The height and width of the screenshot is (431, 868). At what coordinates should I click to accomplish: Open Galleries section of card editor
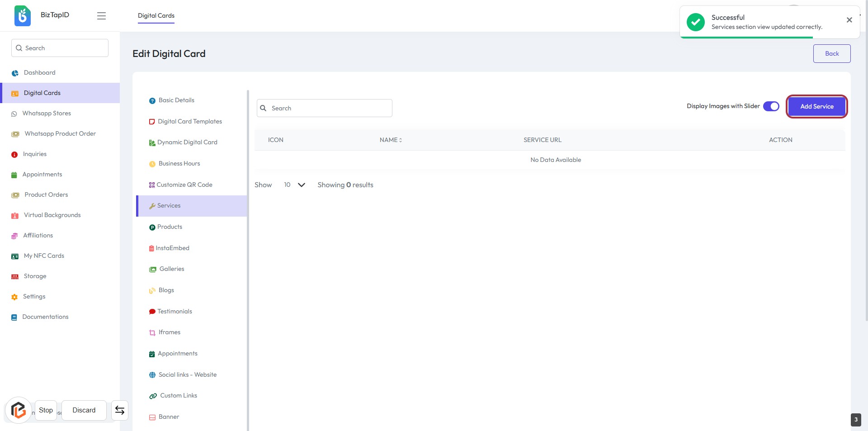point(171,269)
